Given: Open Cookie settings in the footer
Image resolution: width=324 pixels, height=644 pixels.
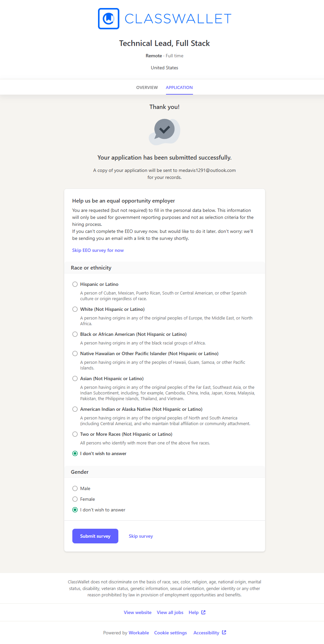Looking at the screenshot, I should pyautogui.click(x=170, y=633).
